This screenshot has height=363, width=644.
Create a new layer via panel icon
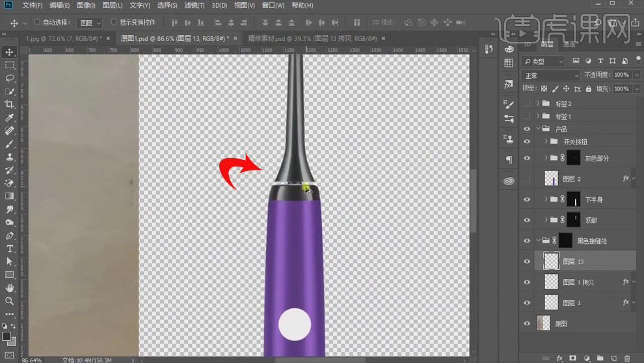(613, 358)
